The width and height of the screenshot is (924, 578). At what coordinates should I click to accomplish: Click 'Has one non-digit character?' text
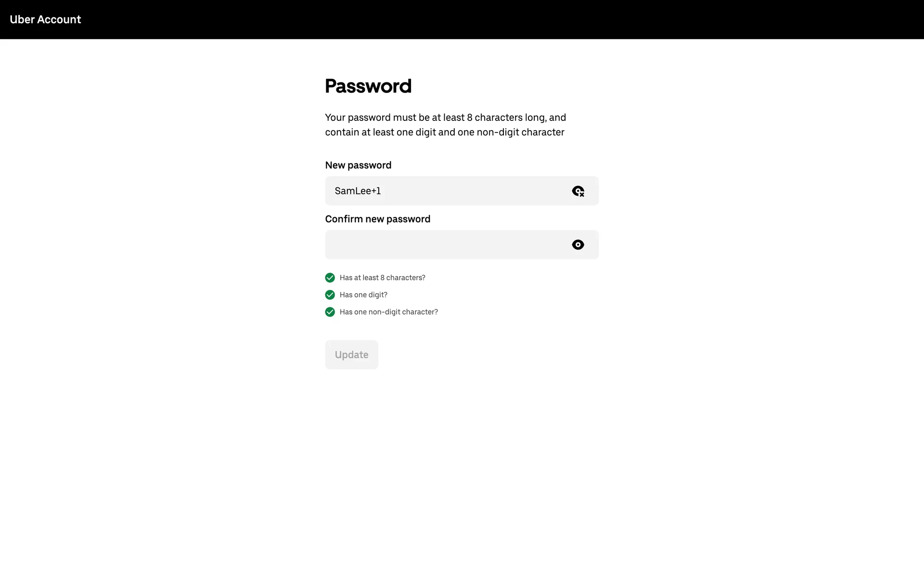(388, 312)
